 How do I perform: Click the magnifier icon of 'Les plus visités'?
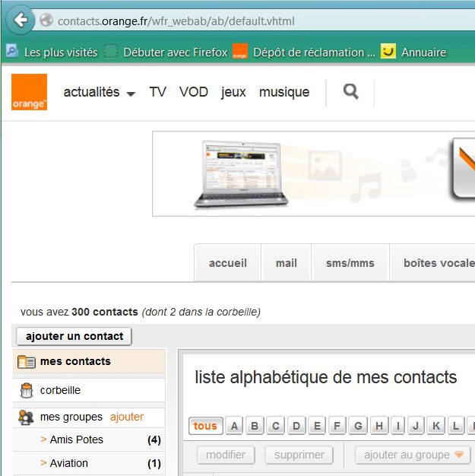click(12, 51)
